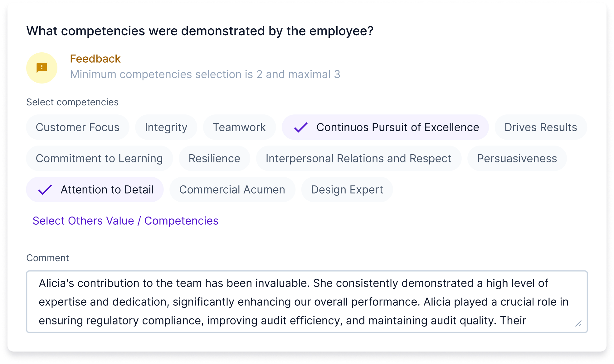Enable the Design Expert competency
Screen dimensions: 614x364
click(x=347, y=189)
